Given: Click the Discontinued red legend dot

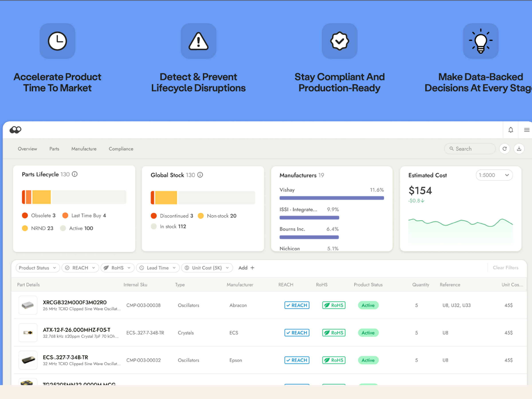Looking at the screenshot, I should coord(154,216).
